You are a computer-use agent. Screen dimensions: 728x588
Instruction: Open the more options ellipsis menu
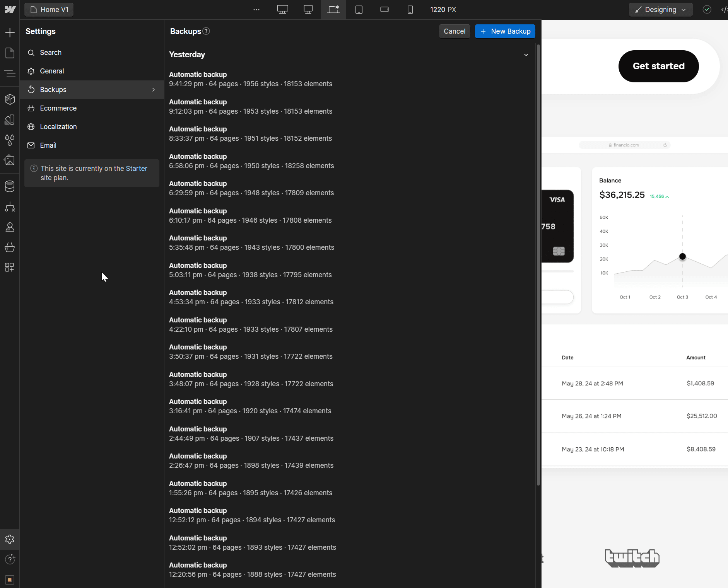pos(256,10)
